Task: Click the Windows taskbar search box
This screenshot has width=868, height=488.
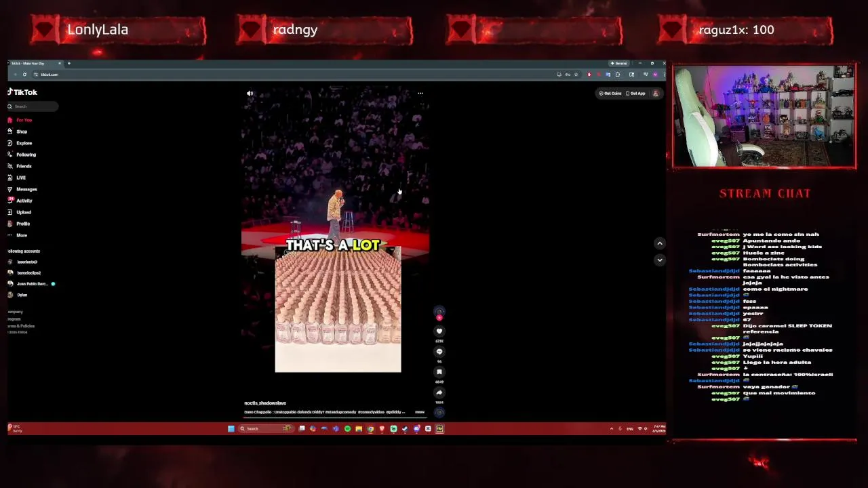Action: pos(267,428)
